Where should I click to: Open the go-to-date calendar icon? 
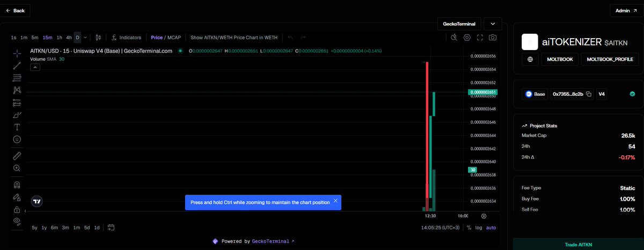(x=111, y=227)
